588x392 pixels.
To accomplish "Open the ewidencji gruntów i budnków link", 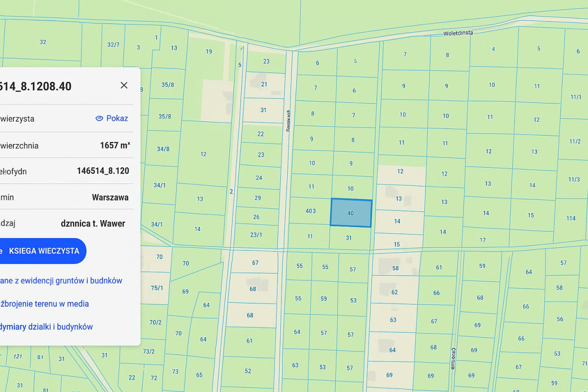I will pyautogui.click(x=61, y=280).
